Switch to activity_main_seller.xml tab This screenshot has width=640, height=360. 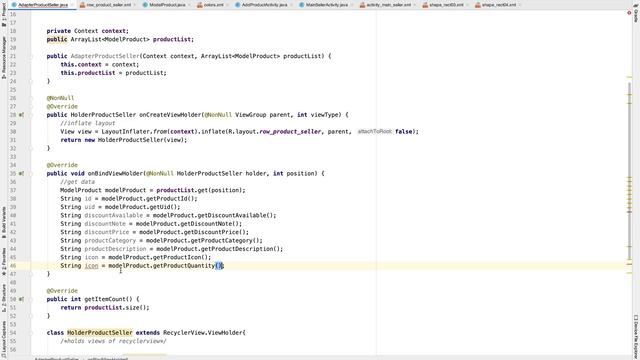click(388, 5)
